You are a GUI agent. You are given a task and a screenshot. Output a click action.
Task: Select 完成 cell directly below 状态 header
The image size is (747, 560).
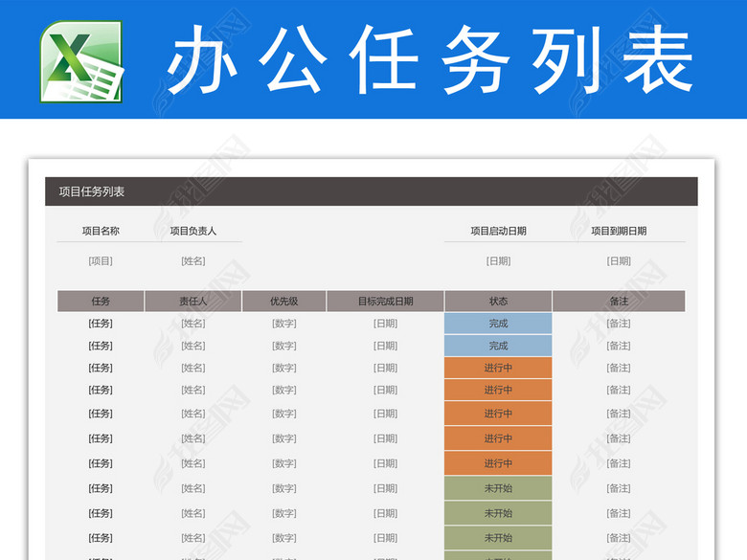tap(498, 324)
